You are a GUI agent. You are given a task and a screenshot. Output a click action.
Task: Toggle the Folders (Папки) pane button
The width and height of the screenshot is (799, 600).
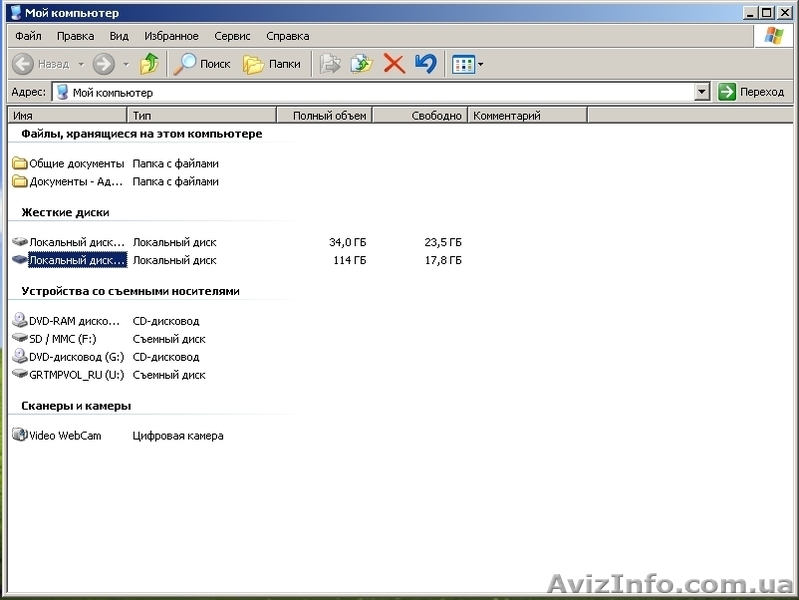click(272, 64)
